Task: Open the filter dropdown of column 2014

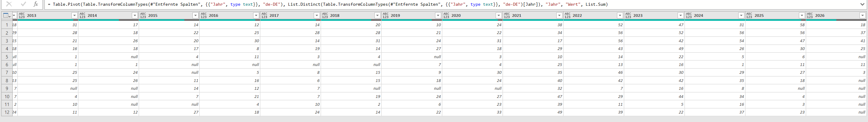Action: pos(135,15)
